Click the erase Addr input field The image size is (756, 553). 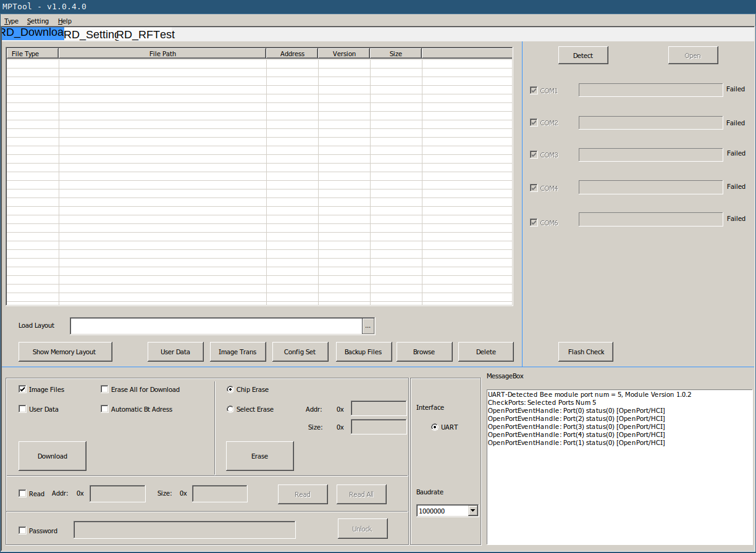pos(379,409)
